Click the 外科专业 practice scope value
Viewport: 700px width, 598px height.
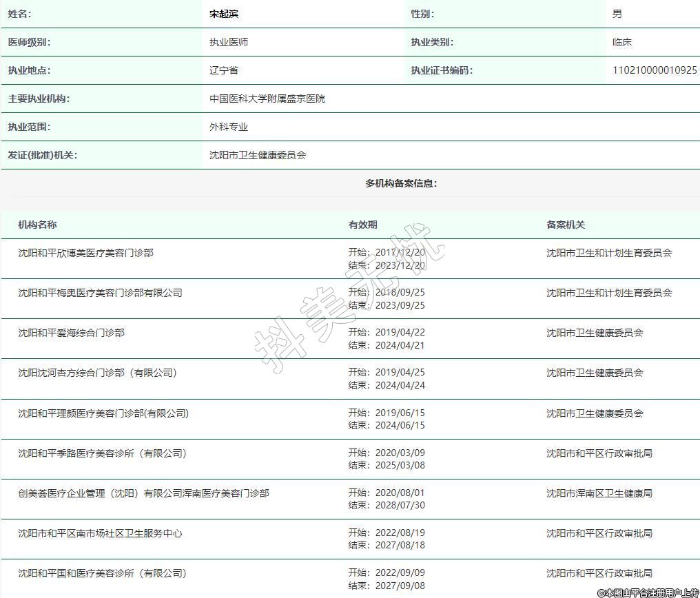pyautogui.click(x=229, y=127)
